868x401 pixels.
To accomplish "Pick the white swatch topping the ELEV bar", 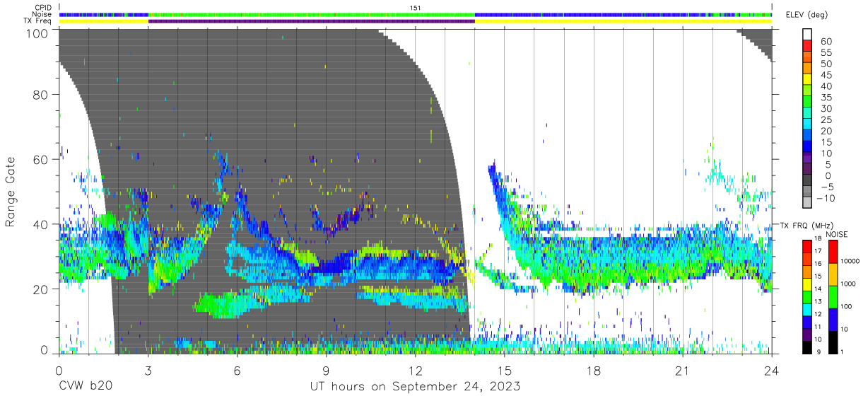I will 807,35.
